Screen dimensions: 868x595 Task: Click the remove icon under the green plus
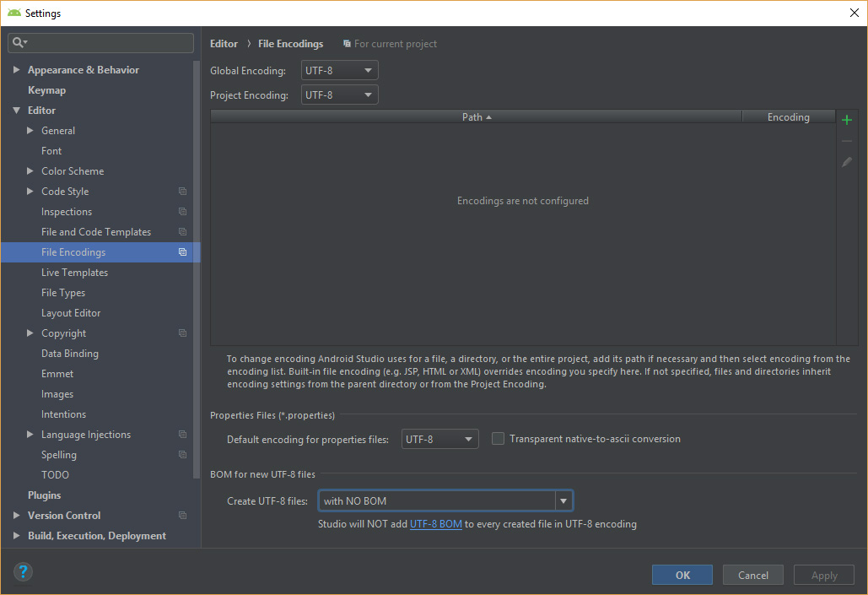click(846, 140)
